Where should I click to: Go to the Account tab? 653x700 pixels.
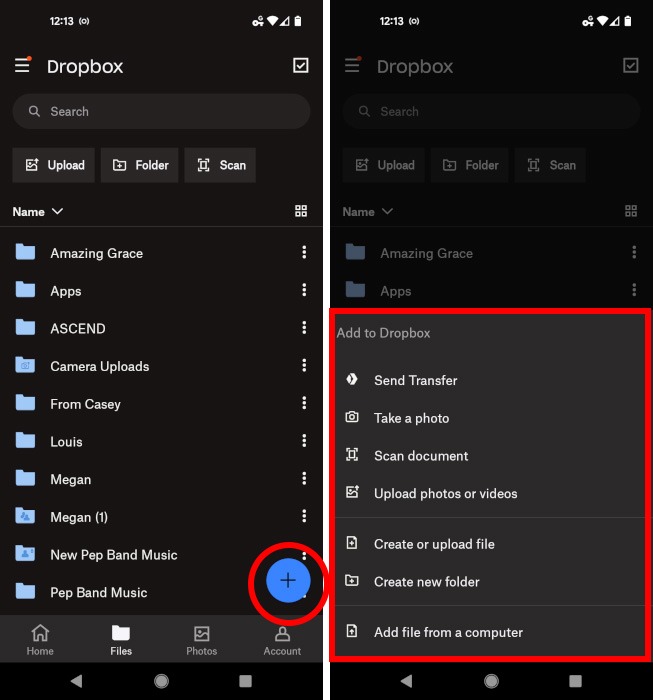point(282,640)
